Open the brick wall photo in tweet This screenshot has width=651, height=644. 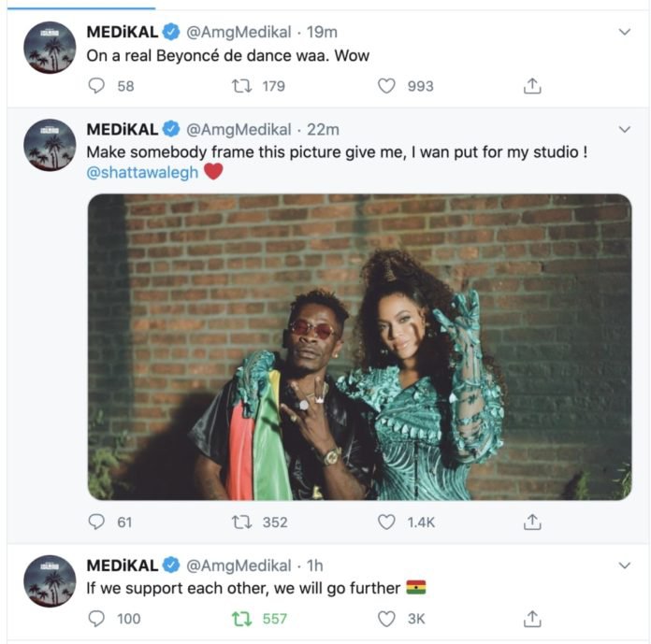(359, 347)
